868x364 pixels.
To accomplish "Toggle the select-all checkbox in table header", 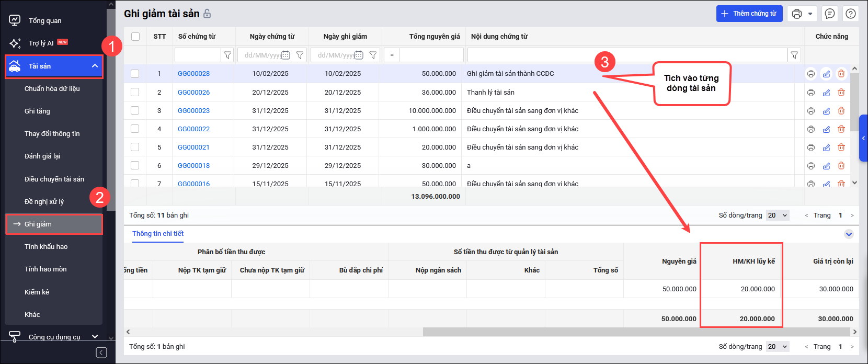I will 135,37.
